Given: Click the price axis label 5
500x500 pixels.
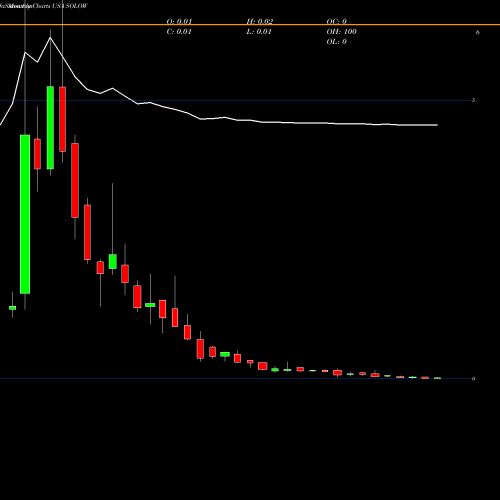Looking at the screenshot, I should point(473,100).
